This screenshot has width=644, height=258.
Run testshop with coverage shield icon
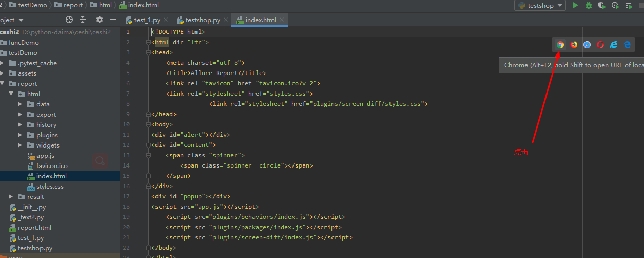(x=602, y=5)
